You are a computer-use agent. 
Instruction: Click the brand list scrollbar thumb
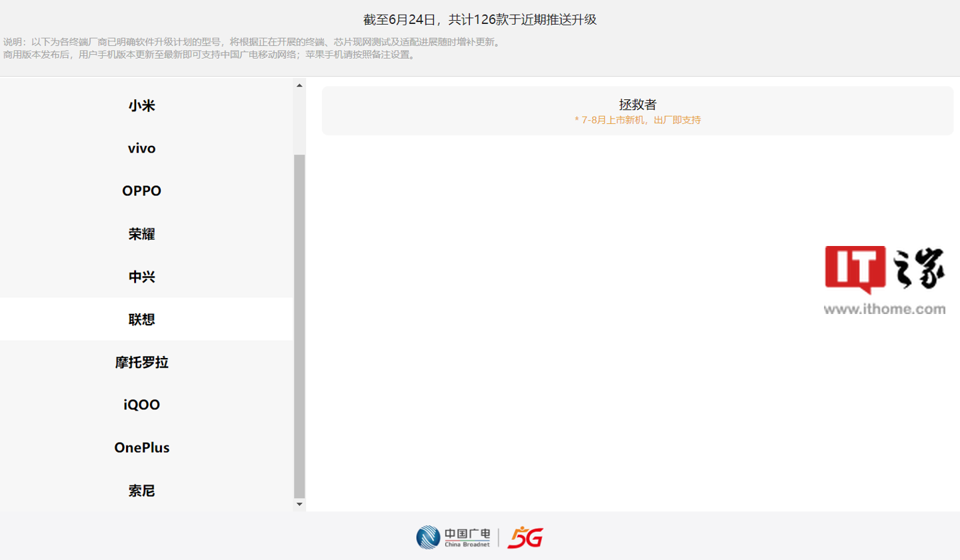click(x=299, y=327)
